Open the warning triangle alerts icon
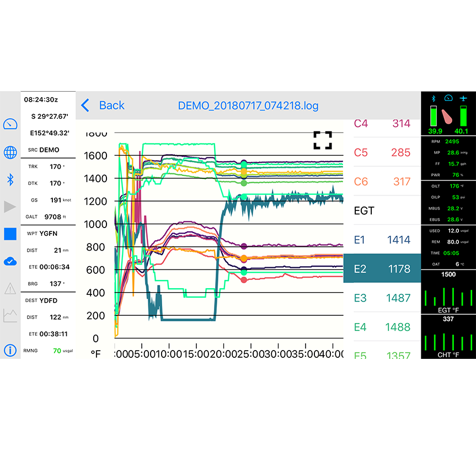 10,288
